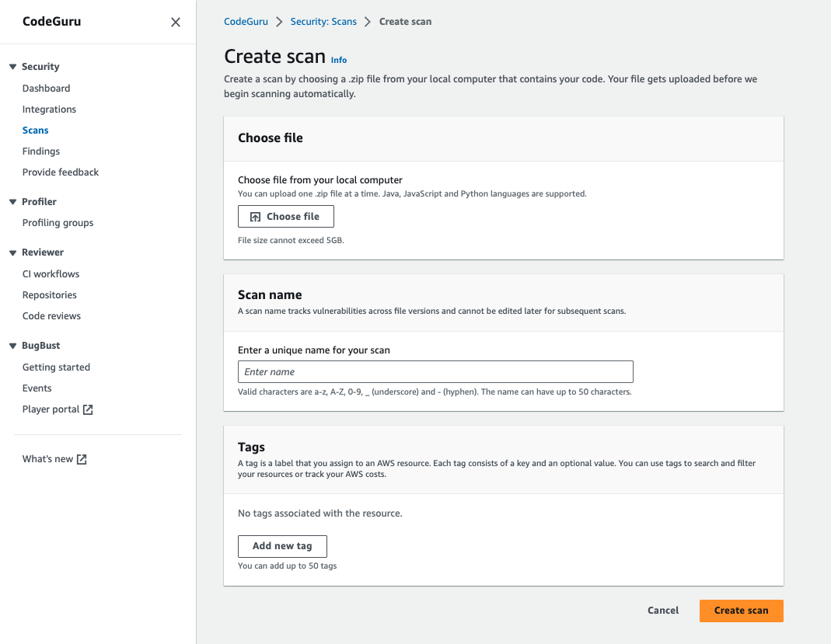Viewport: 831px width, 644px height.
Task: Click the Scan name section heading
Action: 270,295
